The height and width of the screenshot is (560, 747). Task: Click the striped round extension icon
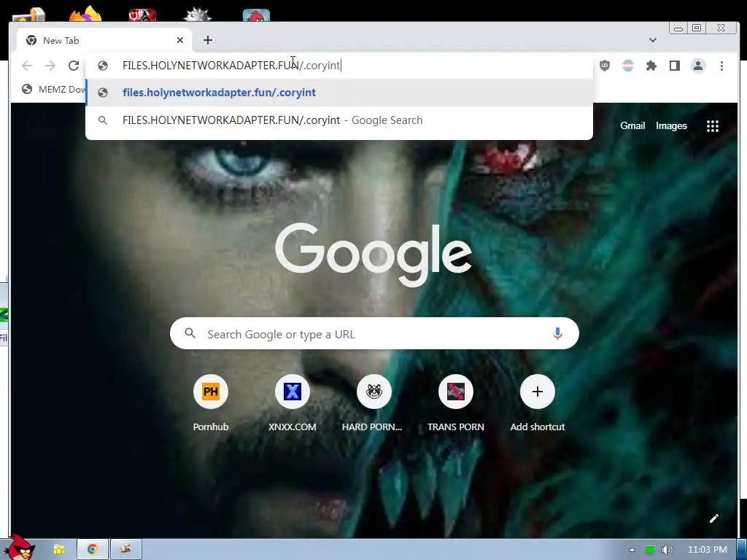point(628,66)
